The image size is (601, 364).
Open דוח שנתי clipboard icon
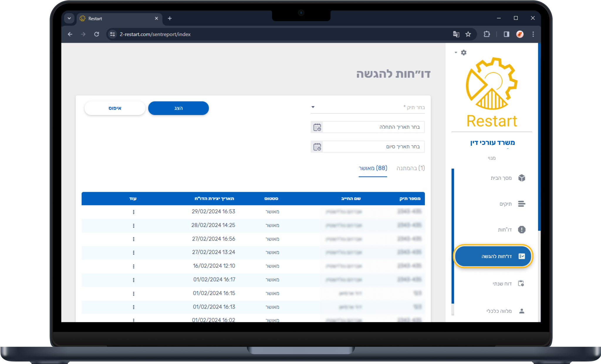(521, 283)
